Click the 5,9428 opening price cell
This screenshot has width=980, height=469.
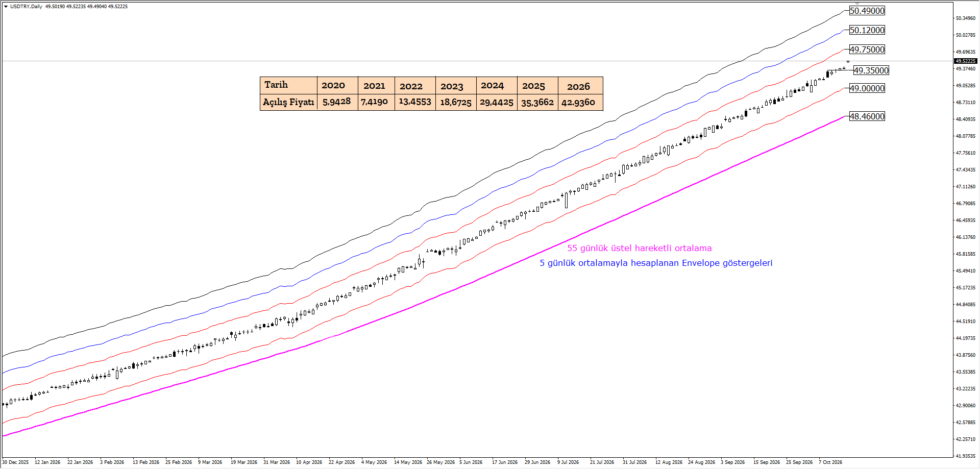tap(337, 102)
